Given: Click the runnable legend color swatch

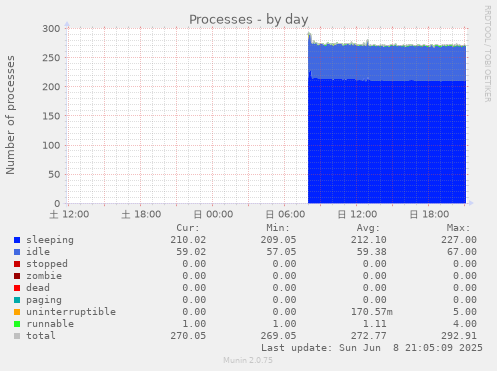Looking at the screenshot, I should [17, 324].
